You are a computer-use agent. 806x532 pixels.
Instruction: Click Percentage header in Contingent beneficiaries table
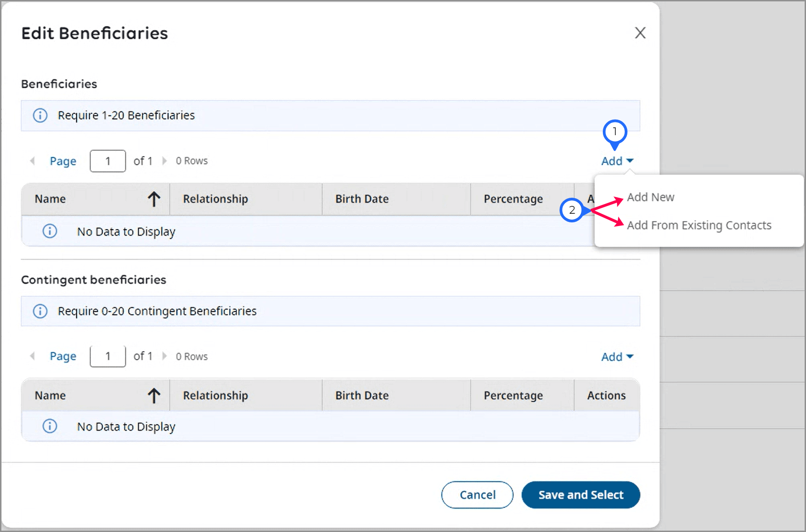(513, 395)
